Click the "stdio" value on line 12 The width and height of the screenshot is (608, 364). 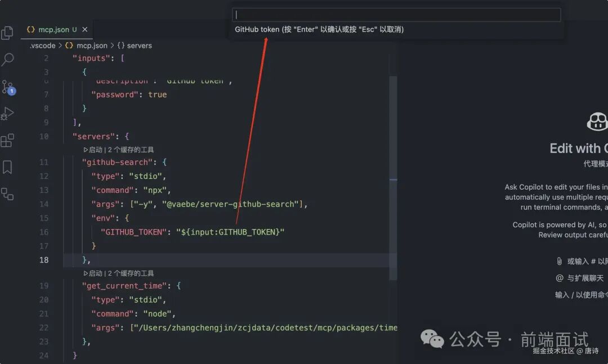(x=145, y=176)
